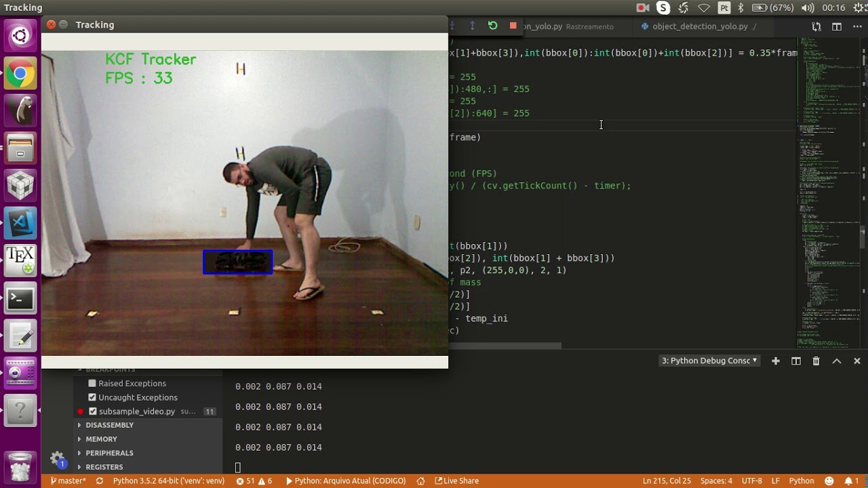
Task: Click the feedback smiley in status bar
Action: point(829,481)
